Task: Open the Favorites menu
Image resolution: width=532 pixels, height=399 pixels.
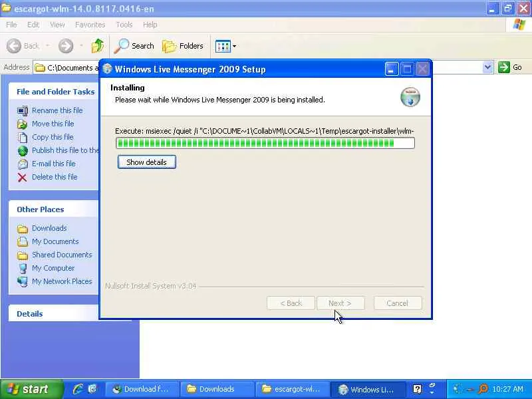Action: click(90, 25)
